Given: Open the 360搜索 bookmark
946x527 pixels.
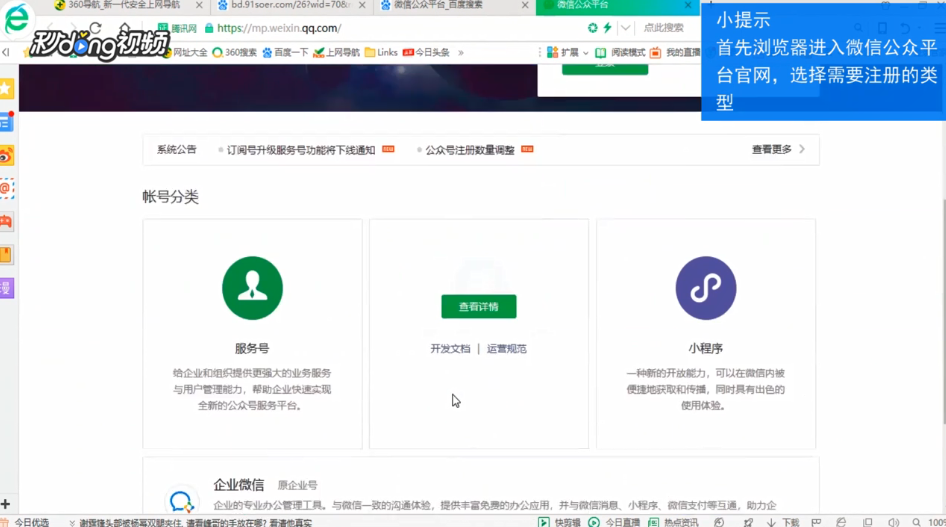Looking at the screenshot, I should click(235, 52).
